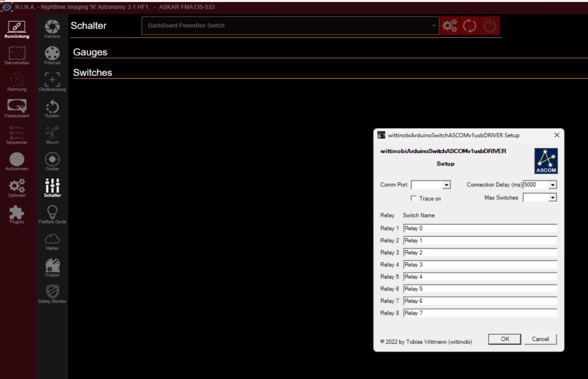Select the Kuppel dome tab

tap(52, 268)
